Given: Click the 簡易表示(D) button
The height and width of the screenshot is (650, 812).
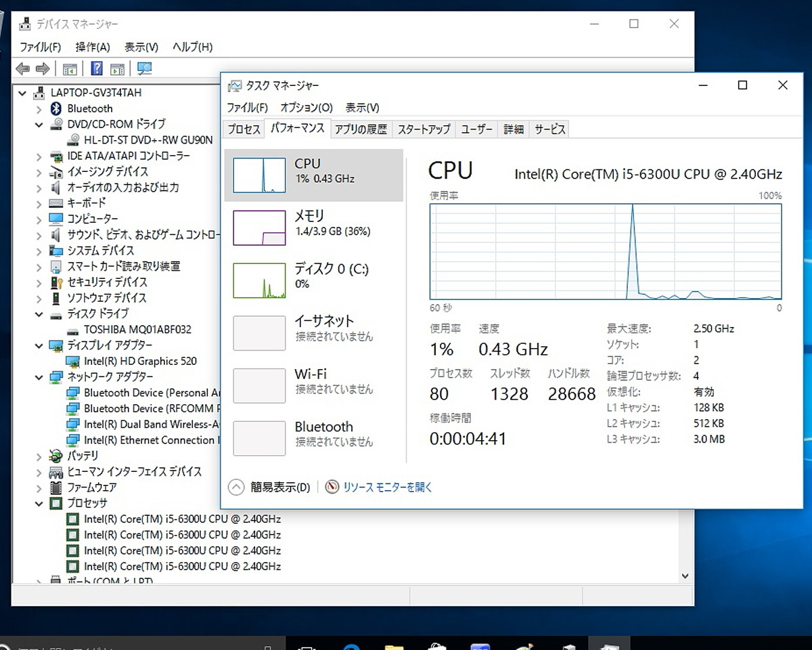Looking at the screenshot, I should point(270,487).
